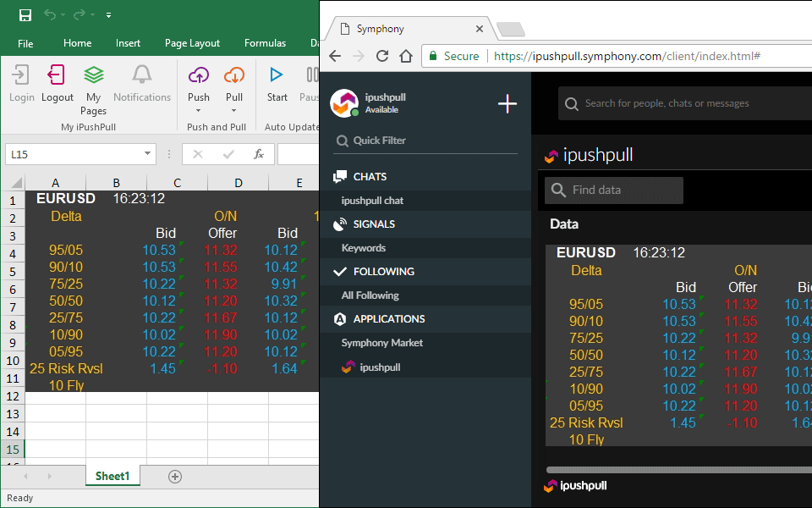
Task: Click the FOLLOWING section header
Action: 384,272
